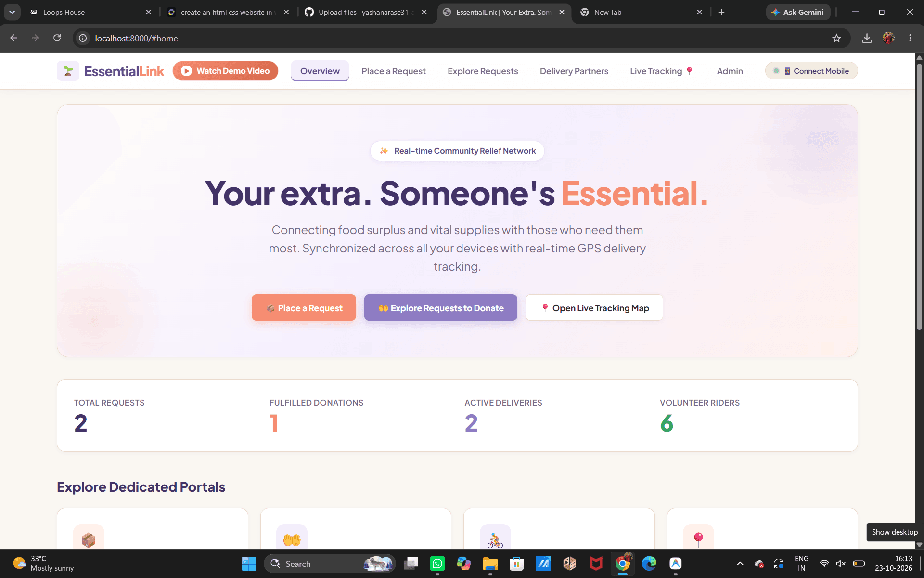The image size is (924, 578).
Task: Click Explore Dedicated Portals heading
Action: (x=141, y=487)
